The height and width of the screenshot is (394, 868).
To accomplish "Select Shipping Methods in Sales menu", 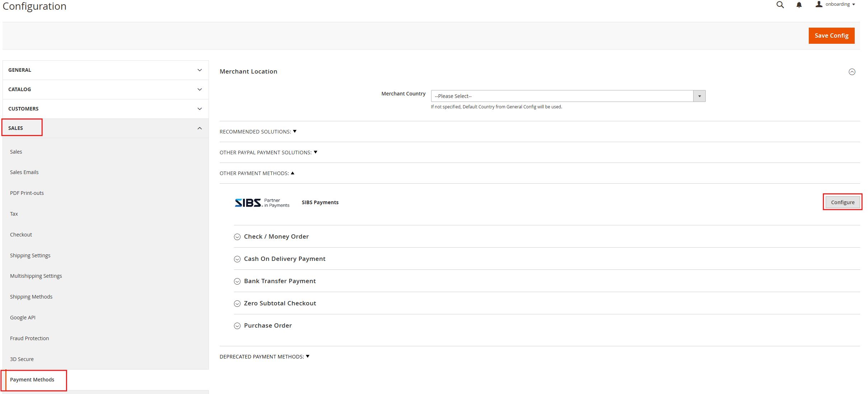I will pos(31,297).
